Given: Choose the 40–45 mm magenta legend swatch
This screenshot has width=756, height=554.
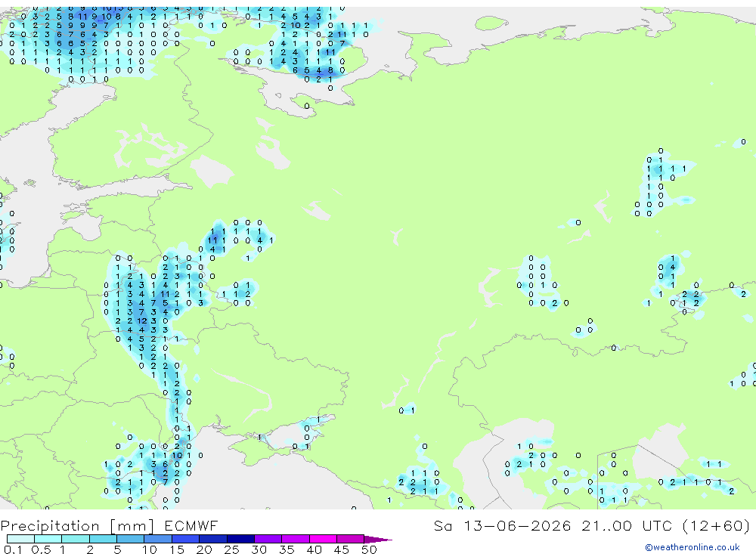Looking at the screenshot, I should tap(323, 539).
